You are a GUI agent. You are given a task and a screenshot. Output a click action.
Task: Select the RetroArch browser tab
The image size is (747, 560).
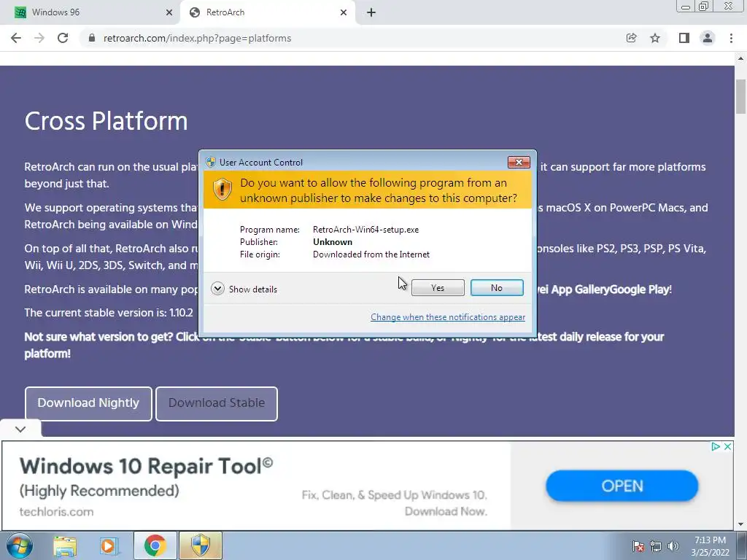coord(267,12)
